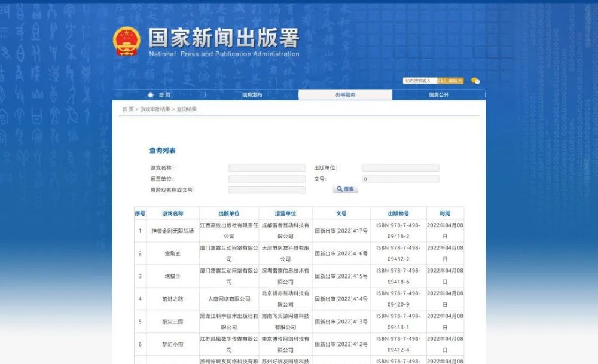Open the 信息公开 navigation tab
The width and height of the screenshot is (598, 364).
(438, 95)
